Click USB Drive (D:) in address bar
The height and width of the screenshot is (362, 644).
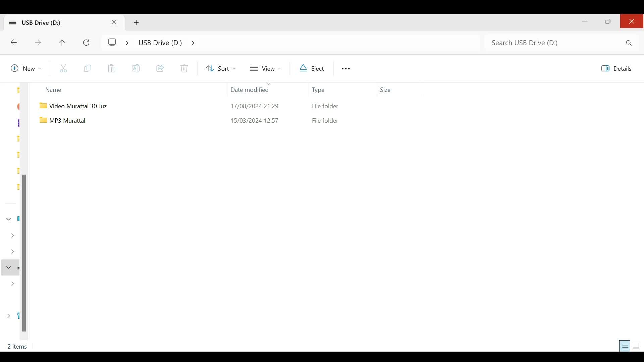tap(160, 43)
